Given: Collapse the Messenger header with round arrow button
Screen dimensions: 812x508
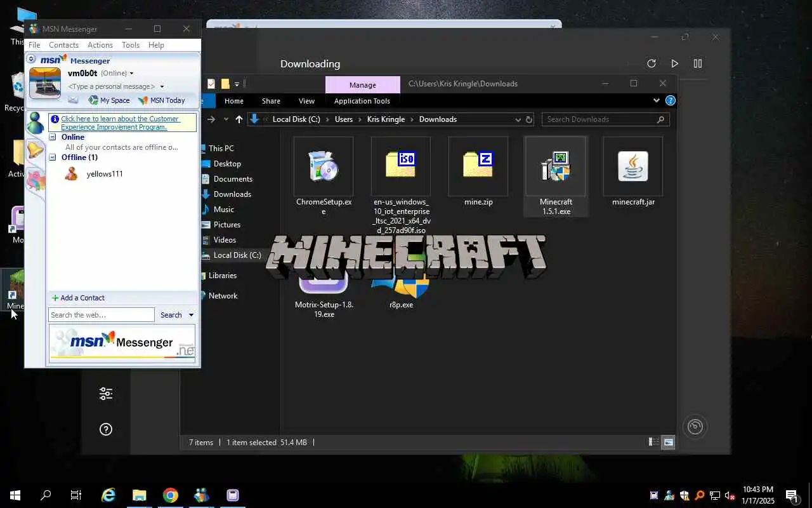Looking at the screenshot, I should click(31, 59).
